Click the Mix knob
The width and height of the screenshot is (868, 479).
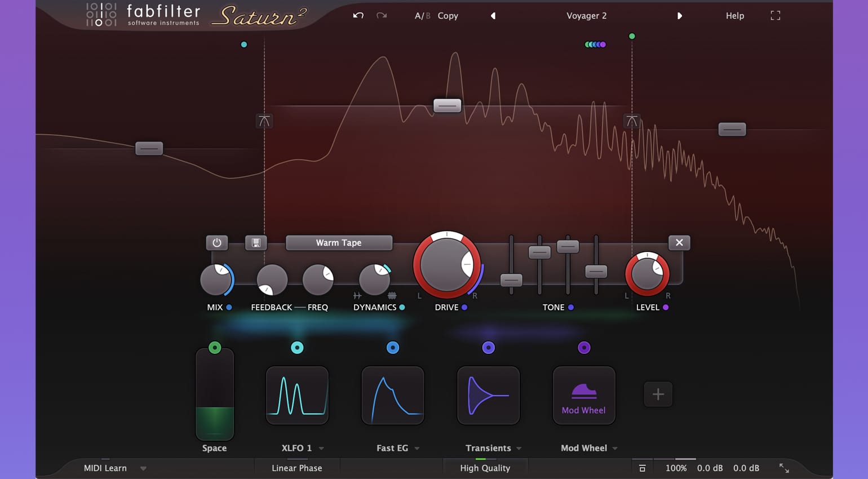point(216,280)
